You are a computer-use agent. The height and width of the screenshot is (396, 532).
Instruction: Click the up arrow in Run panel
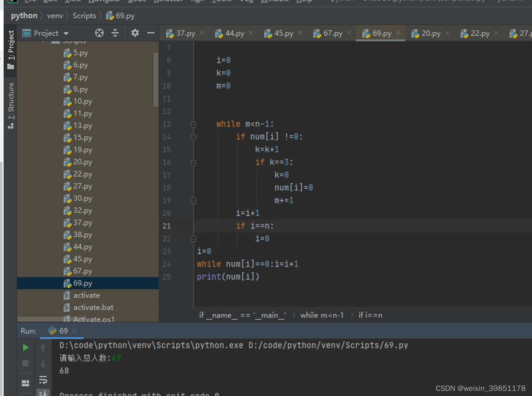[43, 348]
